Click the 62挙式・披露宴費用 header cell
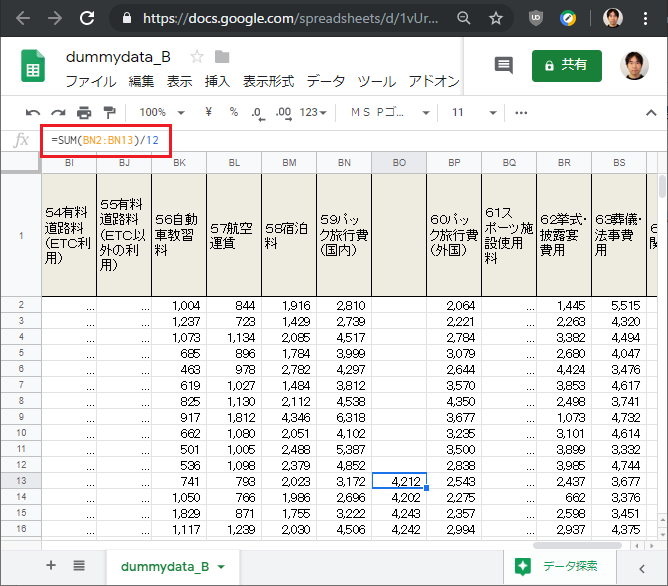Screen dimensions: 668x586 (564, 235)
